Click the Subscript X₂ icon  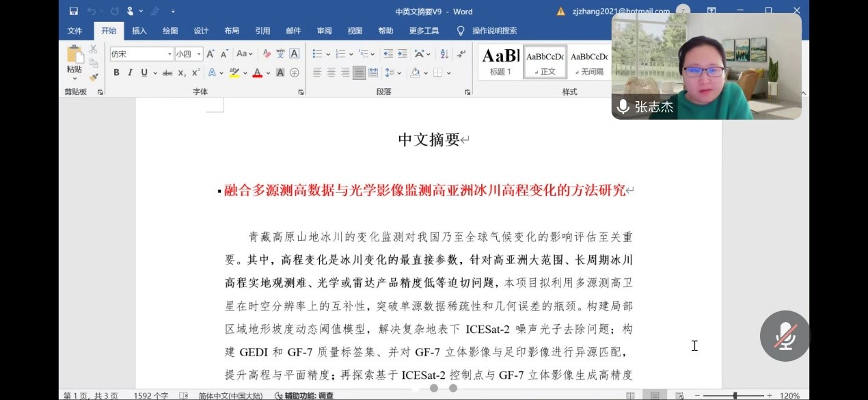pos(182,73)
